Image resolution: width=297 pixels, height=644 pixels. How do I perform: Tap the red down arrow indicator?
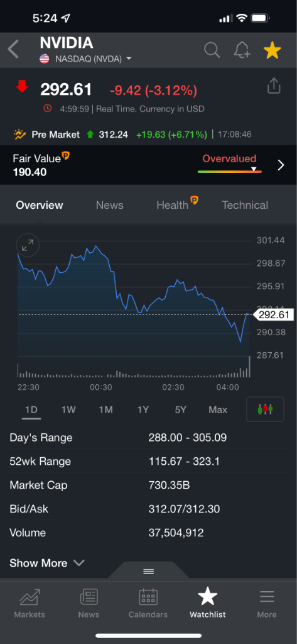click(22, 87)
